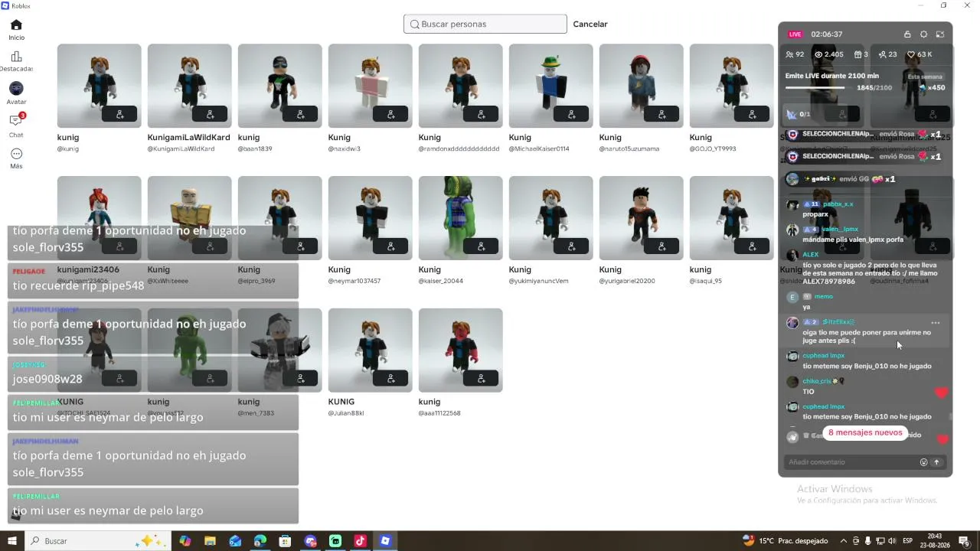Click the taskbar Buscar search box
This screenshot has width=980, height=551.
pyautogui.click(x=98, y=541)
